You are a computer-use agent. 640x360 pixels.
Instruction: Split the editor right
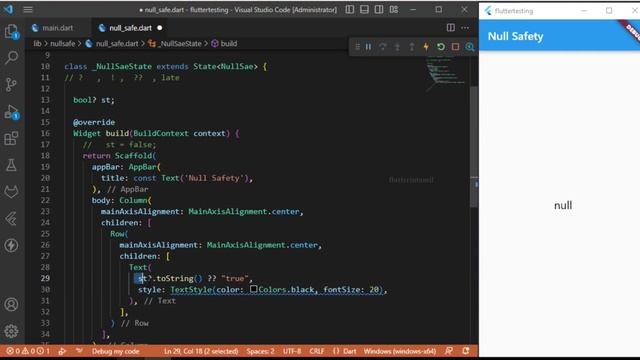click(x=451, y=28)
